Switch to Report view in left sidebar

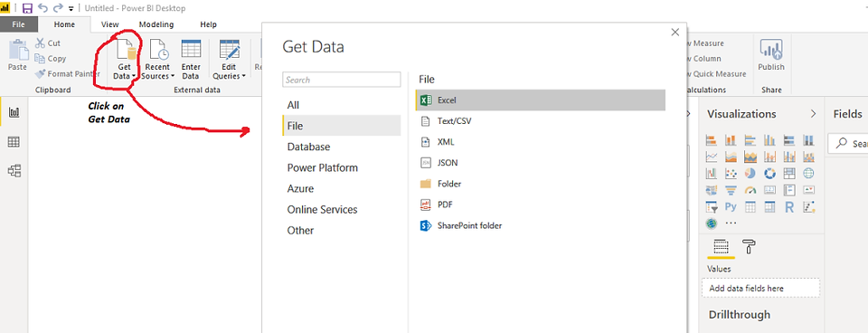point(14,113)
